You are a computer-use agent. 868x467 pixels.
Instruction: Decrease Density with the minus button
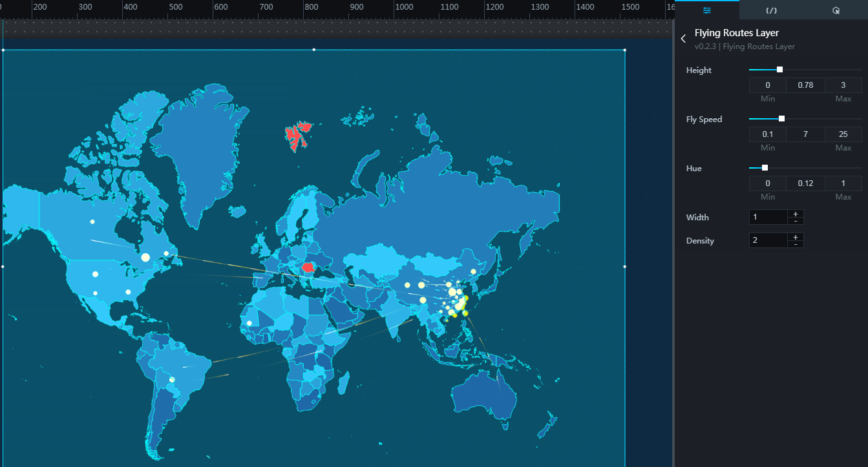point(795,244)
